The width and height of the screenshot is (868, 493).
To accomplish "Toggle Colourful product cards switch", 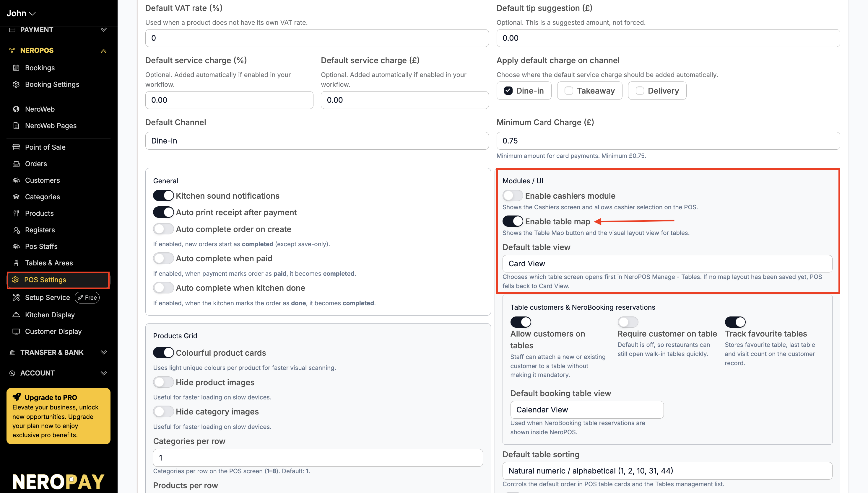I will 163,352.
